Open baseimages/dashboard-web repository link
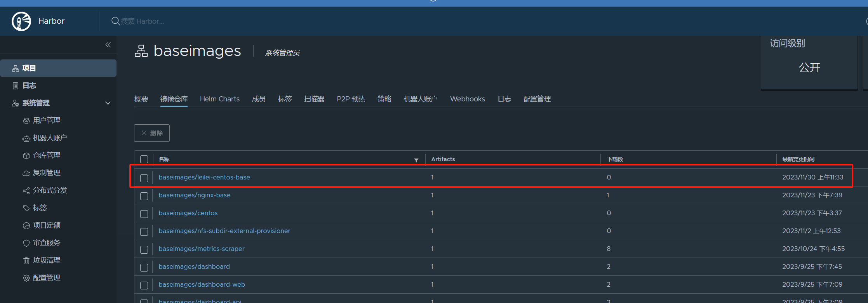Image resolution: width=868 pixels, height=303 pixels. (x=202, y=284)
